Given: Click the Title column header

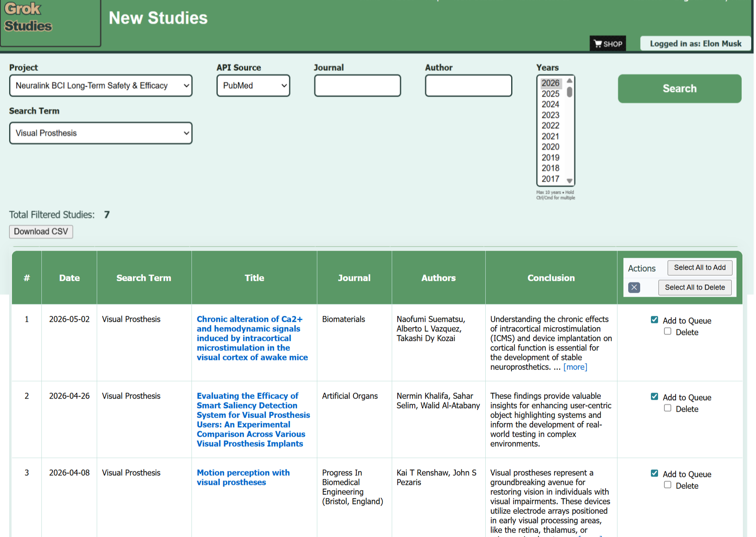Looking at the screenshot, I should point(254,278).
